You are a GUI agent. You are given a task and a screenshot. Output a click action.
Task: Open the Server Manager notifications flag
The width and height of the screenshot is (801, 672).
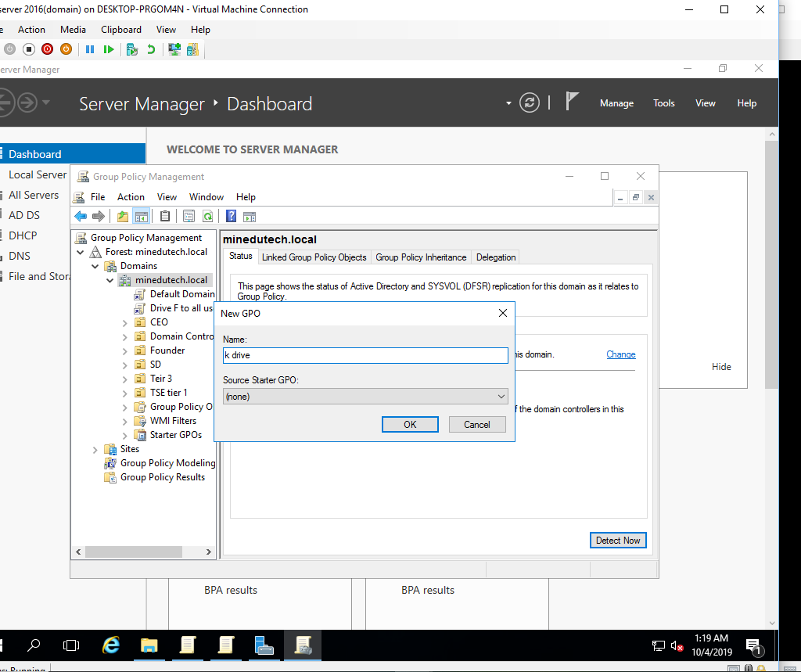(x=573, y=102)
